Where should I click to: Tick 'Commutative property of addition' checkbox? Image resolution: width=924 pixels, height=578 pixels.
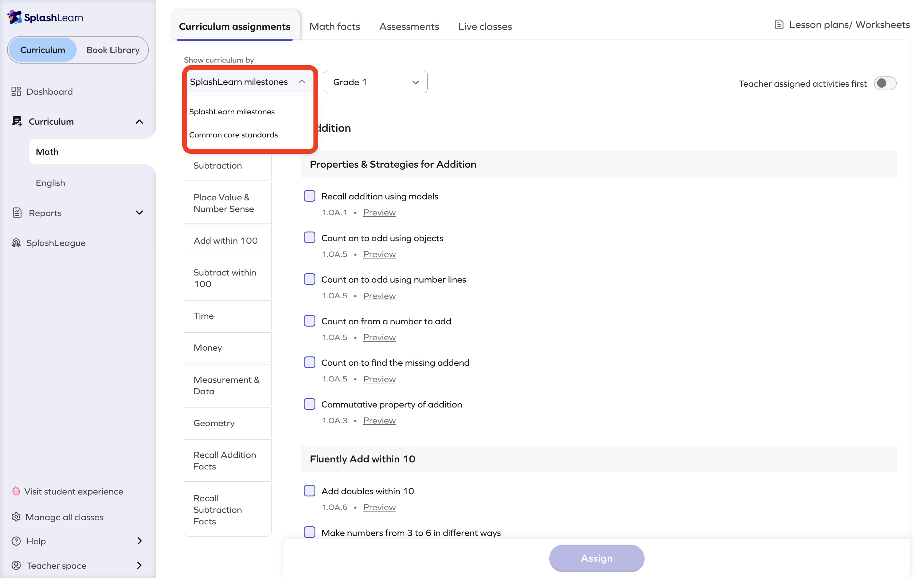coord(310,404)
